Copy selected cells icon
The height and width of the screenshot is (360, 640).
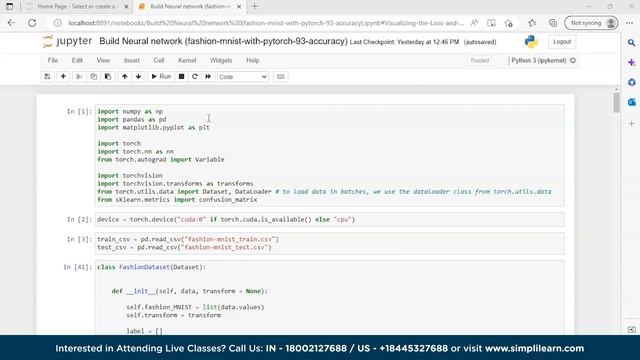point(93,77)
